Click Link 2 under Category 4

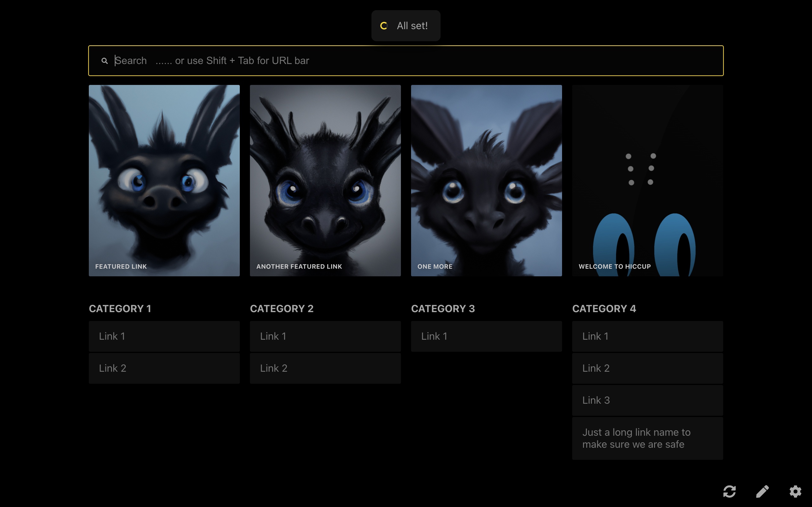pyautogui.click(x=647, y=368)
